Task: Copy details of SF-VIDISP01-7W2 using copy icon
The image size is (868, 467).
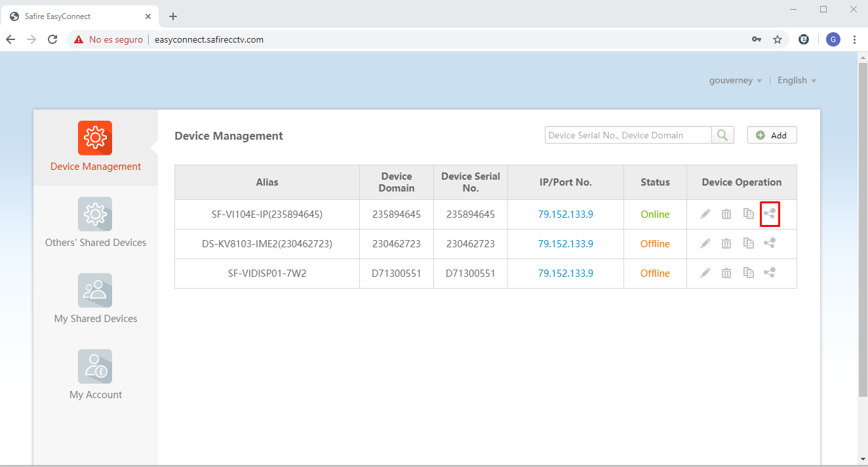Action: [748, 272]
